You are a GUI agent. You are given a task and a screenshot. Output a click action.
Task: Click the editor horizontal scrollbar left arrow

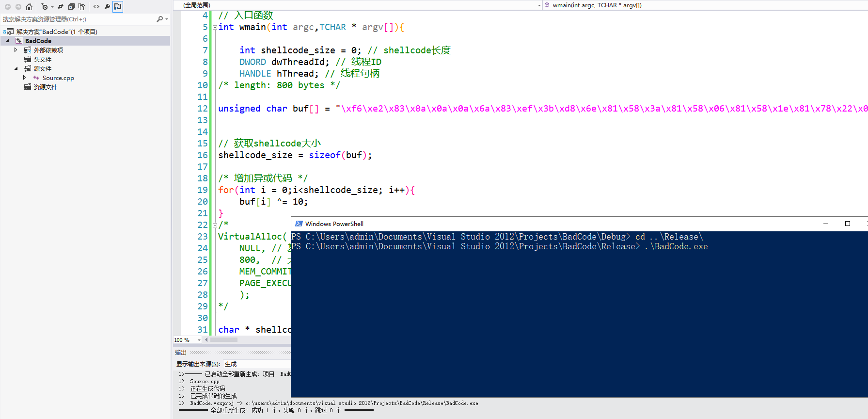(206, 340)
